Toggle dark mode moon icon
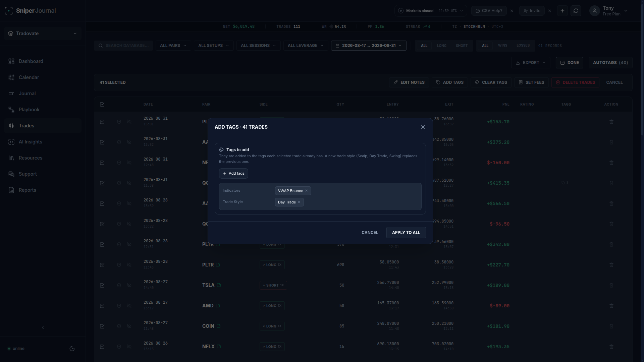The image size is (644, 362). (x=72, y=349)
